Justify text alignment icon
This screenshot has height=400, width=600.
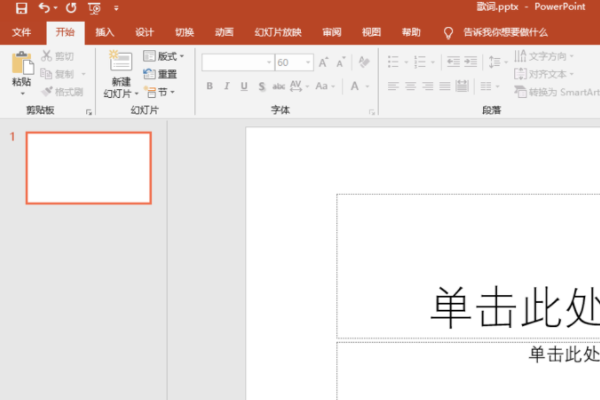point(445,86)
